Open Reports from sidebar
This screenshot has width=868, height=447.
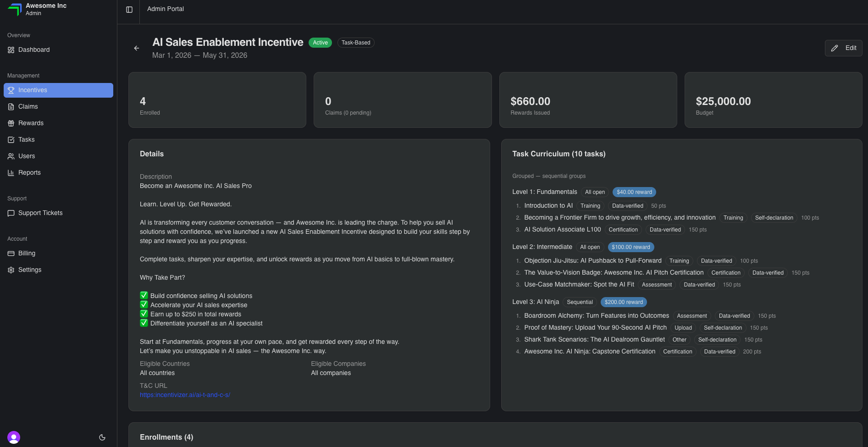(x=58, y=173)
